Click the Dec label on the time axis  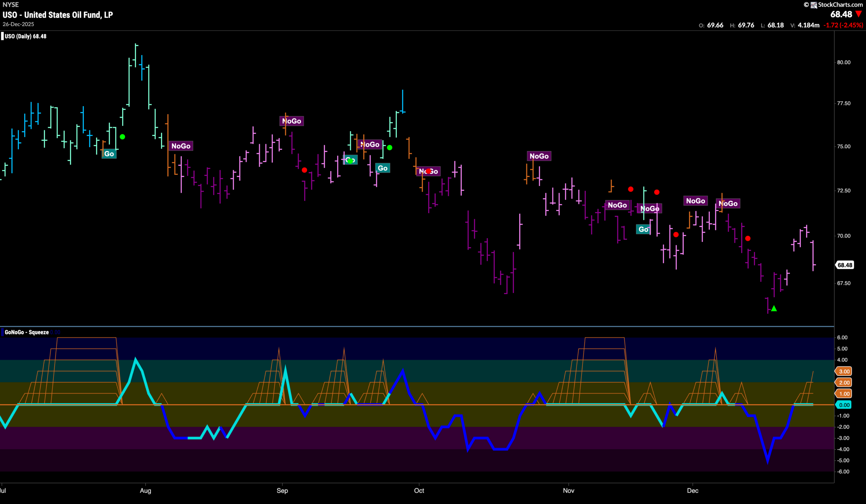692,490
